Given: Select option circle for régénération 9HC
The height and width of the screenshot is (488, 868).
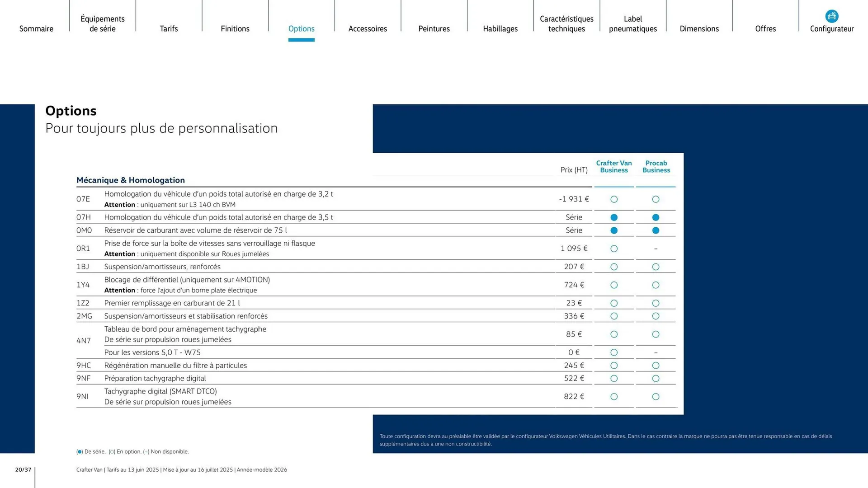Looking at the screenshot, I should (x=613, y=365).
